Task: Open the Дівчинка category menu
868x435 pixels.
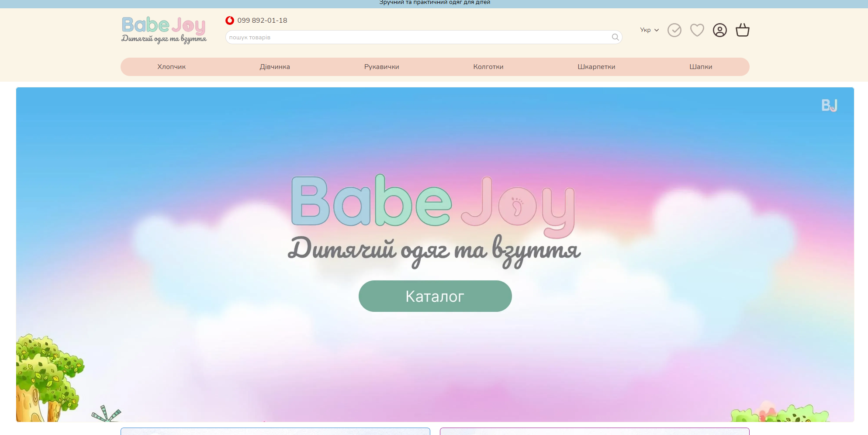Action: tap(275, 66)
